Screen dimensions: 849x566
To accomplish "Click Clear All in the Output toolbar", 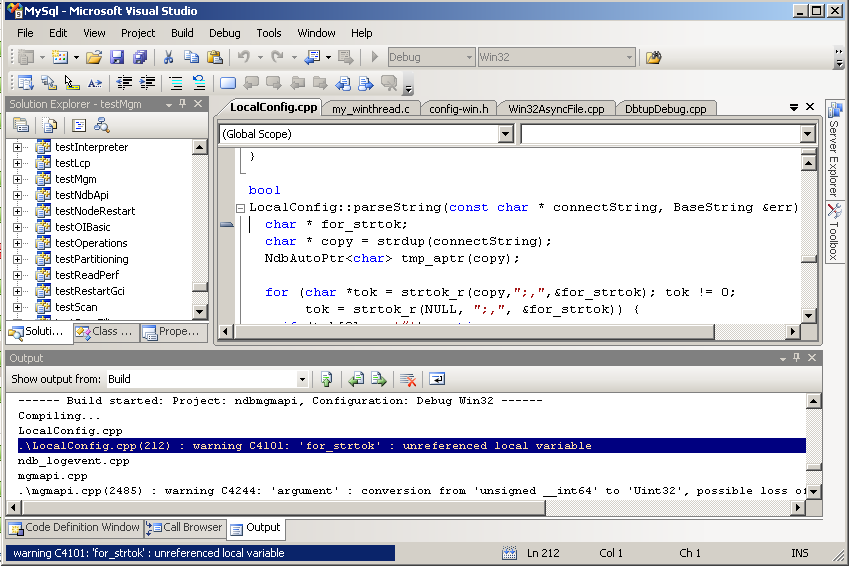I will pyautogui.click(x=407, y=379).
